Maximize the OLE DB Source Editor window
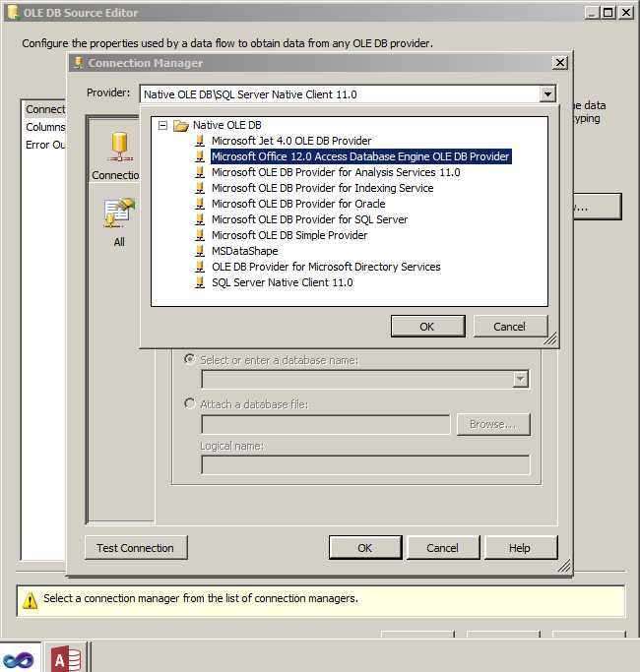640x672 pixels. pos(608,12)
